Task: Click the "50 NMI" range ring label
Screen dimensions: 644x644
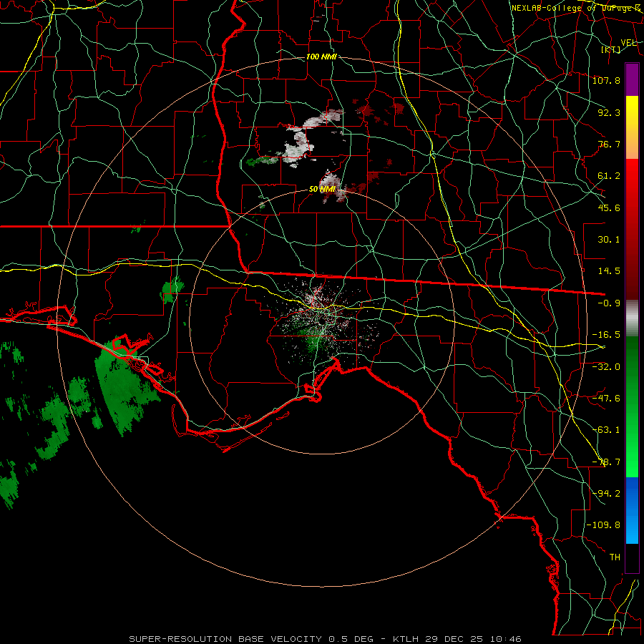Action: click(x=323, y=190)
